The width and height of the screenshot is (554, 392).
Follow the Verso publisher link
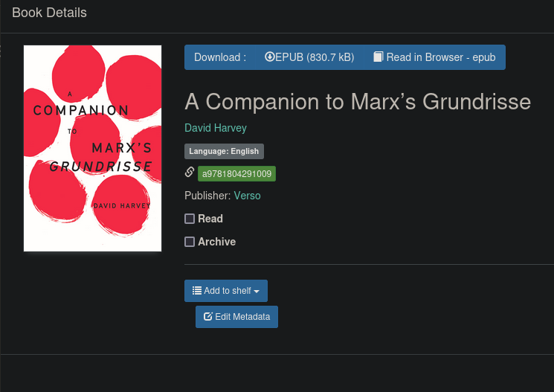[247, 196]
